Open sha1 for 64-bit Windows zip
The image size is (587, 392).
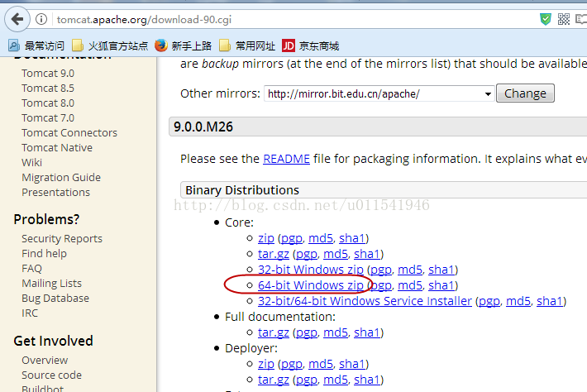[441, 285]
